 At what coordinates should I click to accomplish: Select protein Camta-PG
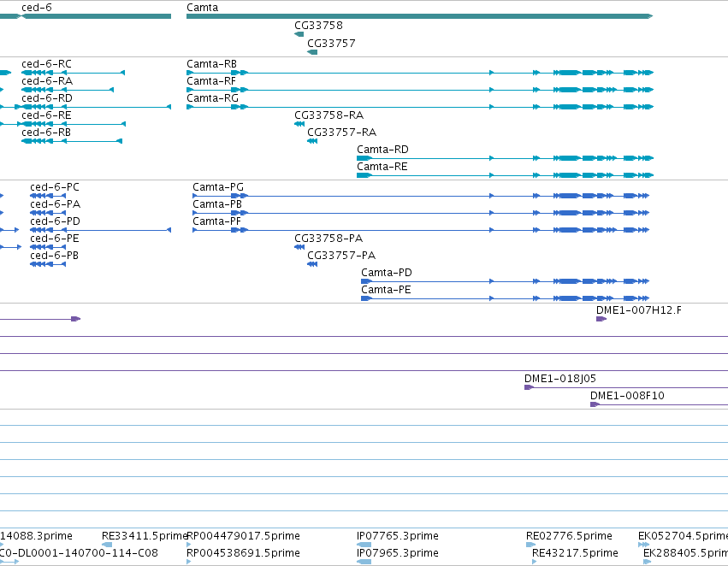[218, 187]
